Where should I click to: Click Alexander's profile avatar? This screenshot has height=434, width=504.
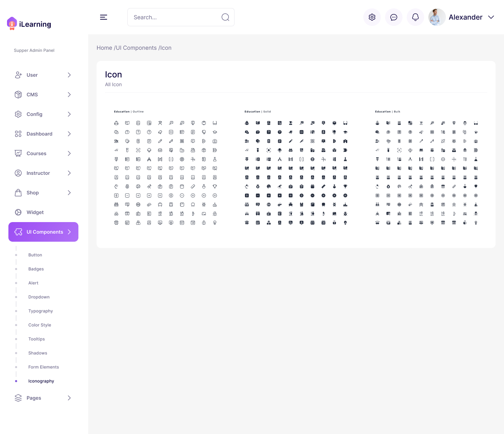[x=437, y=17]
